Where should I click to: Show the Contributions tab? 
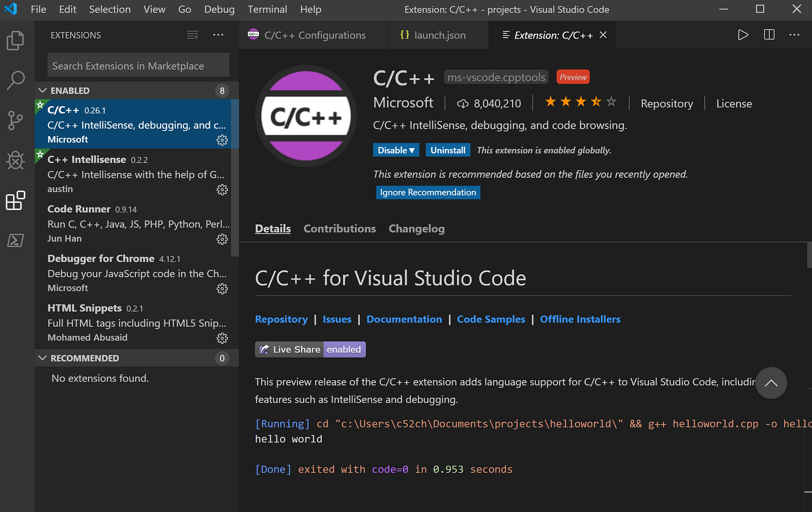(x=340, y=229)
